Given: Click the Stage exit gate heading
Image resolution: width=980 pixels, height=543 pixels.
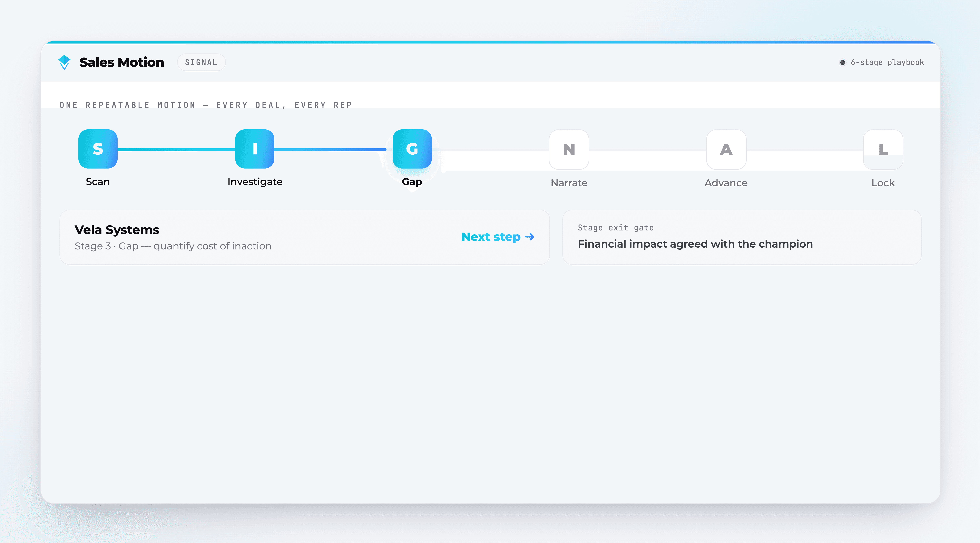Looking at the screenshot, I should coord(616,228).
